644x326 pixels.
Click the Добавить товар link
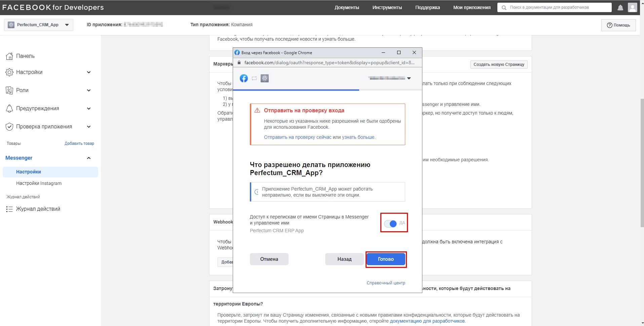click(x=79, y=144)
